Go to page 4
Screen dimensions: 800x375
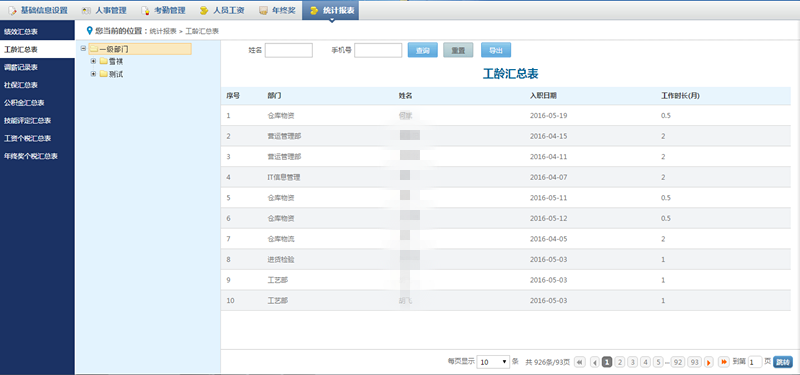tap(645, 362)
